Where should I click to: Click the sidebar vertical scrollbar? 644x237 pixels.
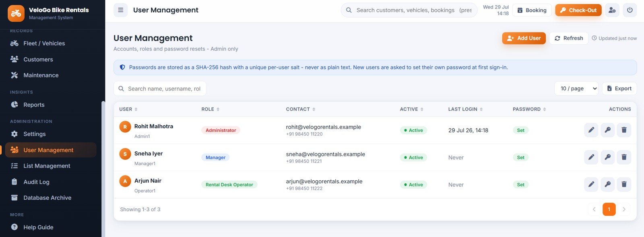coord(103,169)
